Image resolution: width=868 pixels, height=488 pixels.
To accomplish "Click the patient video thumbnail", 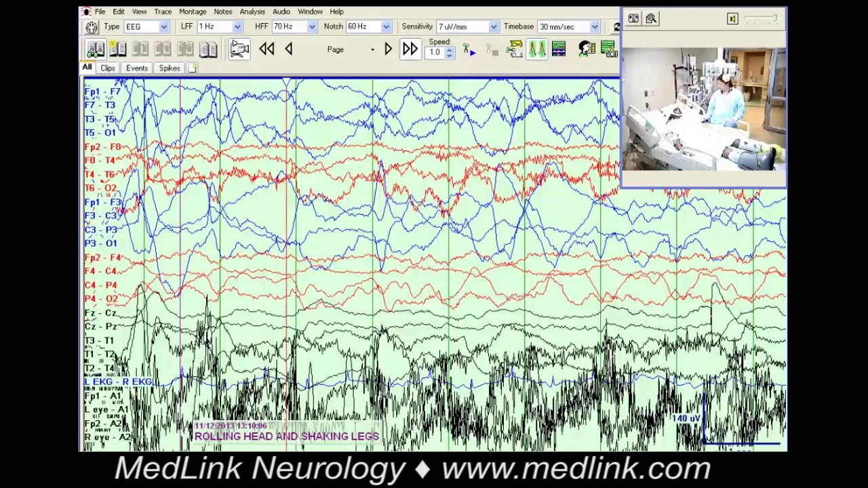I will coord(704,109).
